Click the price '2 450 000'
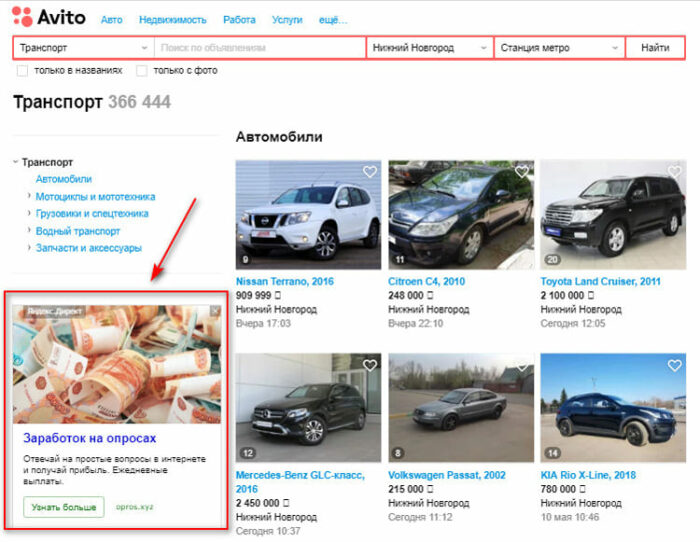The width and height of the screenshot is (700, 542). click(x=257, y=503)
